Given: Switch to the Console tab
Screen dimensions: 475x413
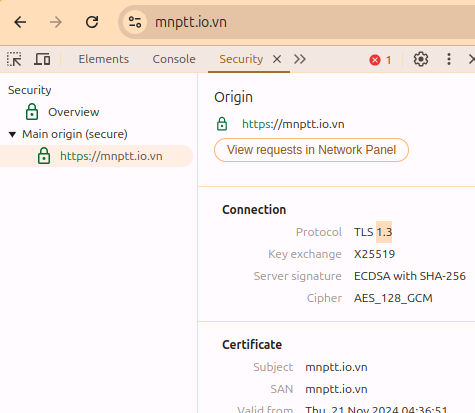Looking at the screenshot, I should click(x=174, y=59).
